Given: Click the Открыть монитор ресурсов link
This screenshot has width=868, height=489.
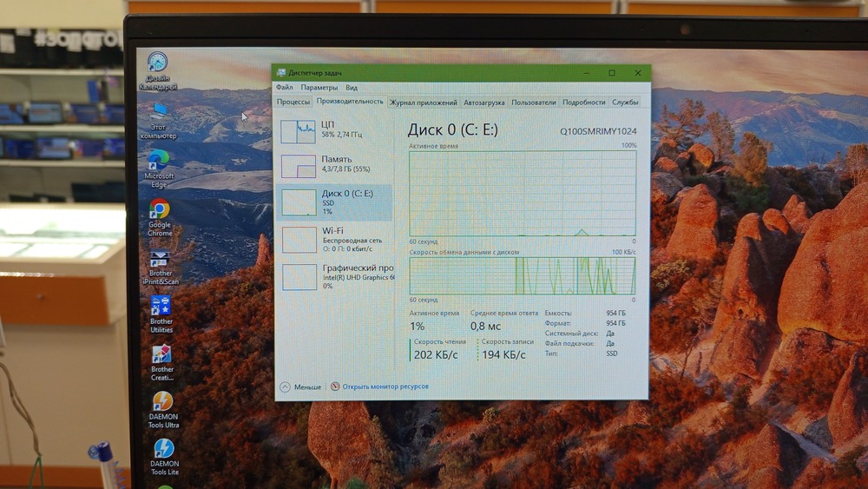Looking at the screenshot, I should point(385,387).
